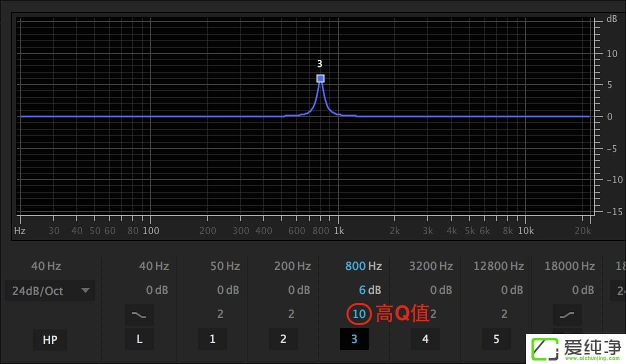Viewport: 626px width, 364px height.
Task: Click the L band 40 Hz frequency value
Action: click(x=154, y=266)
